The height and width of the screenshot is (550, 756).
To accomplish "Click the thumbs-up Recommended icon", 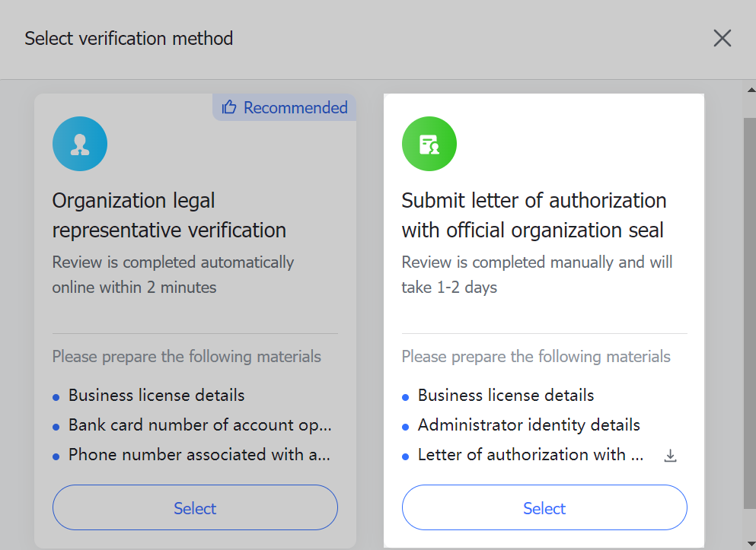I will [x=229, y=107].
